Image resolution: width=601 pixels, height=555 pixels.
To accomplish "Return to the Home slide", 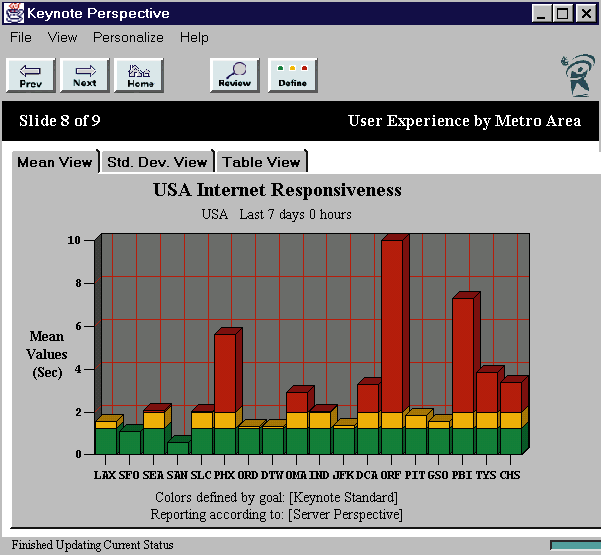I will pyautogui.click(x=139, y=75).
